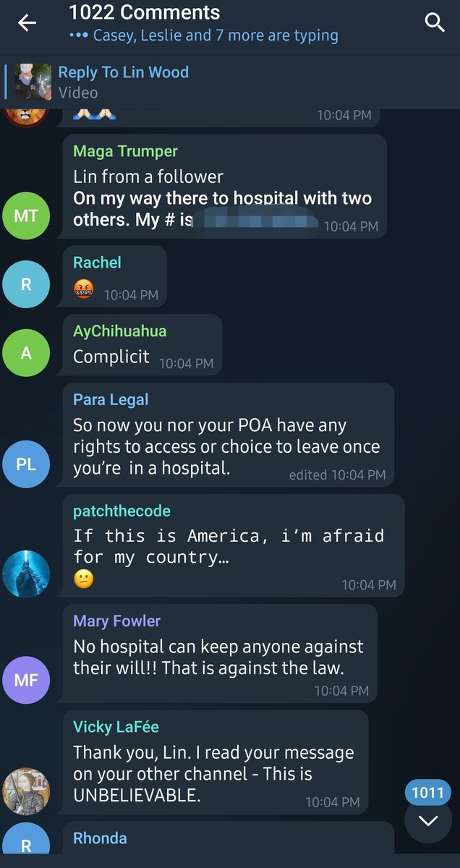Open Maga Trumper's MT avatar
460x868 pixels.
(26, 215)
